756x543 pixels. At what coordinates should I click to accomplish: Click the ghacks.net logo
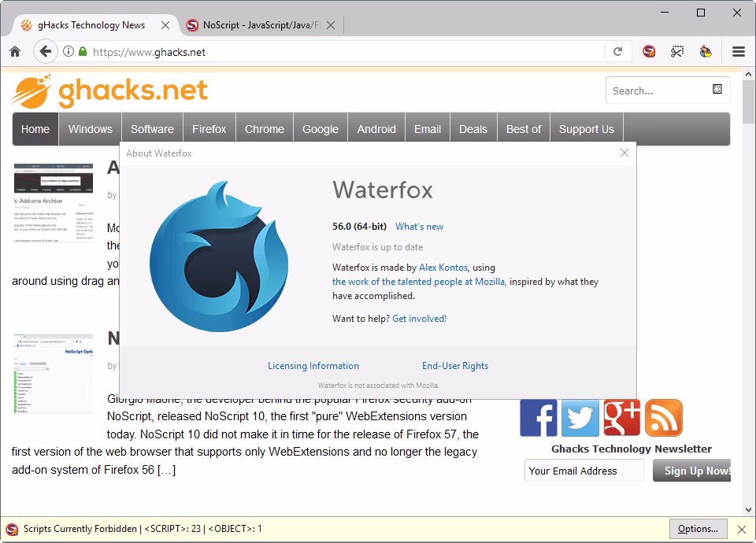coord(110,91)
